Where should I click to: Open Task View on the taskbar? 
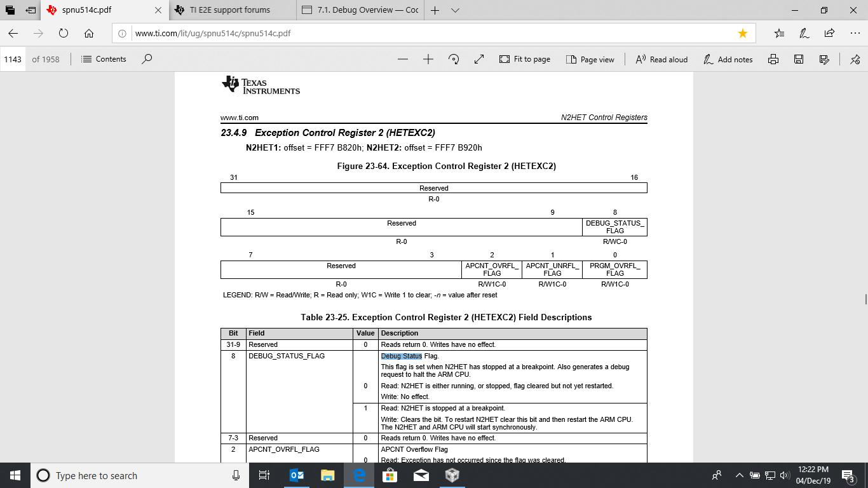point(265,475)
